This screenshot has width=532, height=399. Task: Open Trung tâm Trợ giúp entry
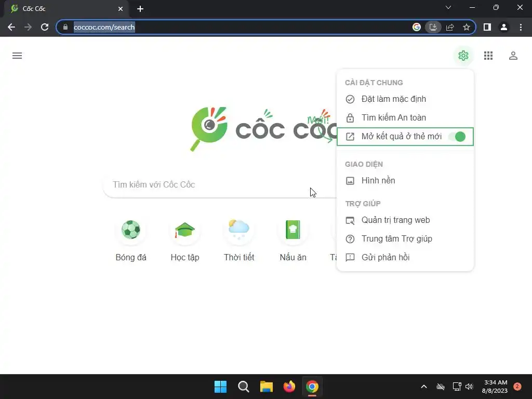(x=405, y=239)
